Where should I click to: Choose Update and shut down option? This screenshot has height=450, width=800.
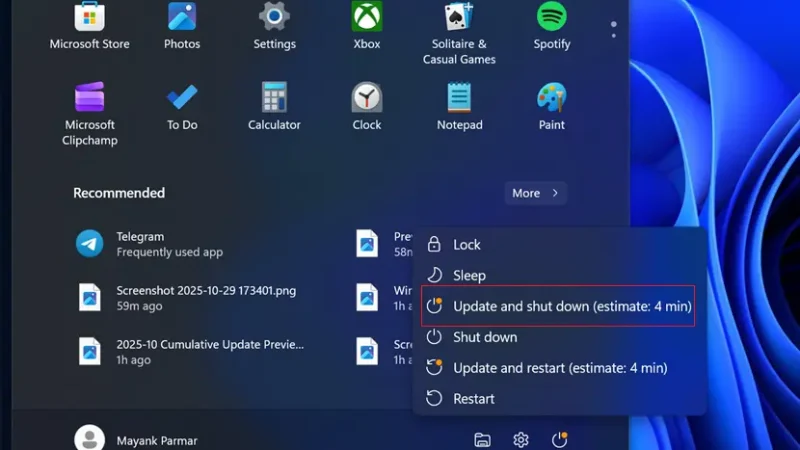pyautogui.click(x=558, y=306)
